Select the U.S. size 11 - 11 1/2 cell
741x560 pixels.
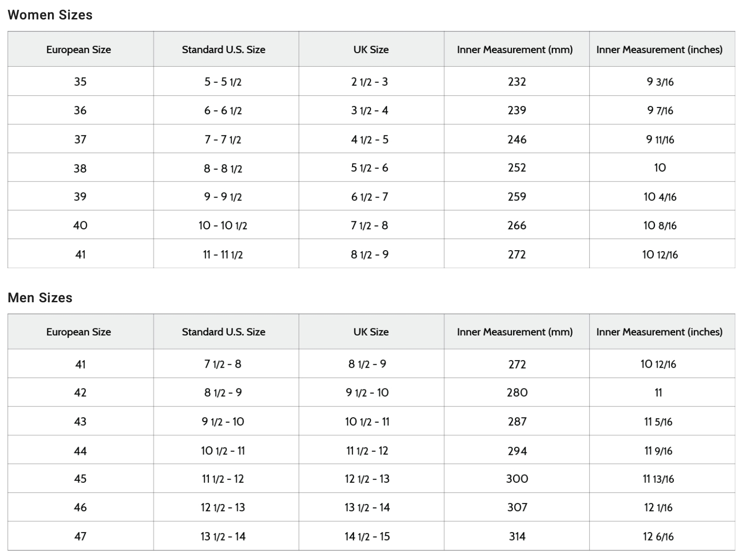[x=223, y=255]
